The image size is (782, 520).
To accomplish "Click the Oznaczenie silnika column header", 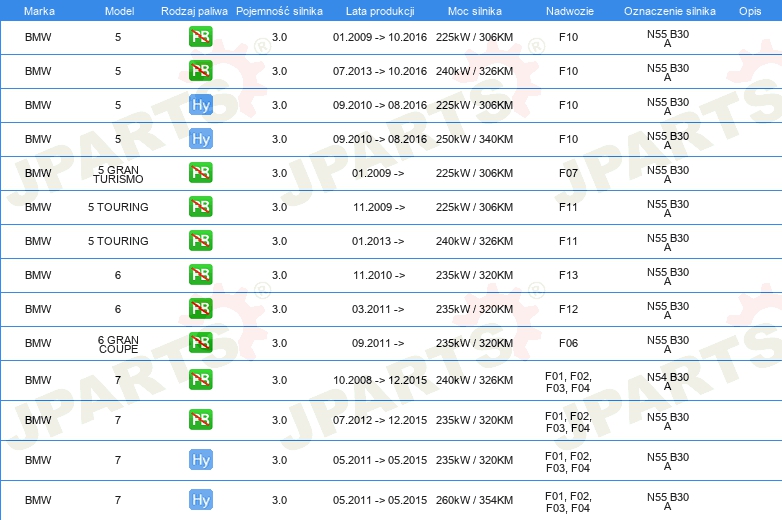I will point(670,11).
